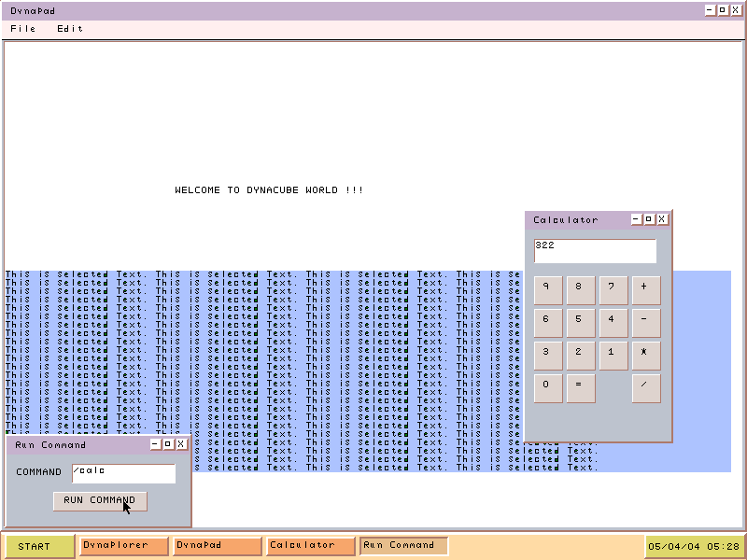This screenshot has height=560, width=747.
Task: Click the equals key on Calculator
Action: [581, 388]
